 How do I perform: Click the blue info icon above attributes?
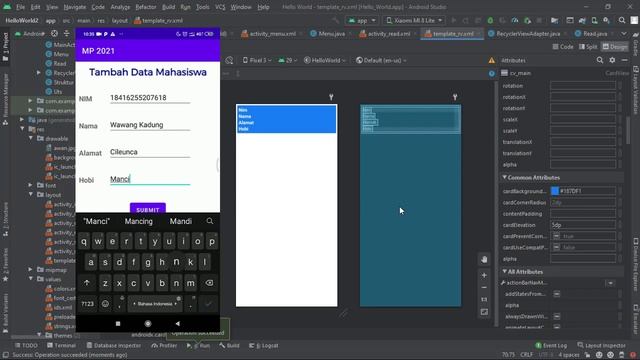[x=492, y=73]
